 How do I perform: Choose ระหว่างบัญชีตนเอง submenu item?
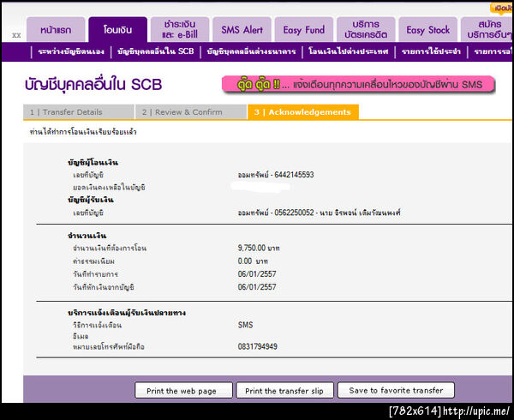71,51
